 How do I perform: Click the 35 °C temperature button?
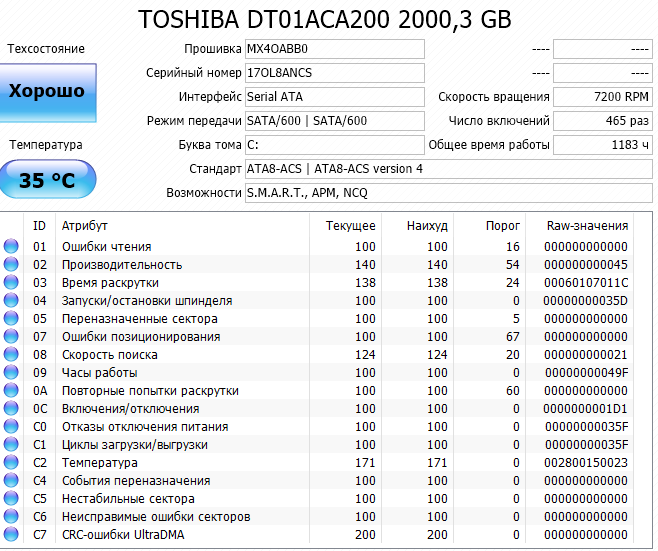click(48, 179)
